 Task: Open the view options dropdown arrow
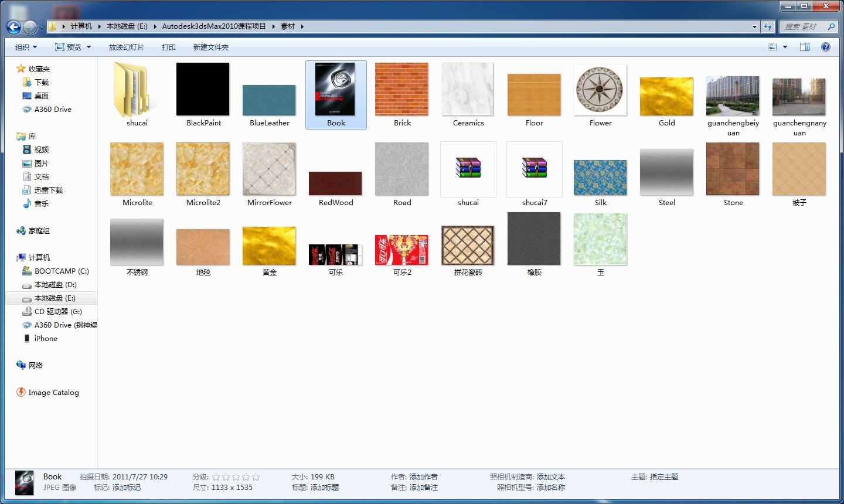click(x=785, y=47)
